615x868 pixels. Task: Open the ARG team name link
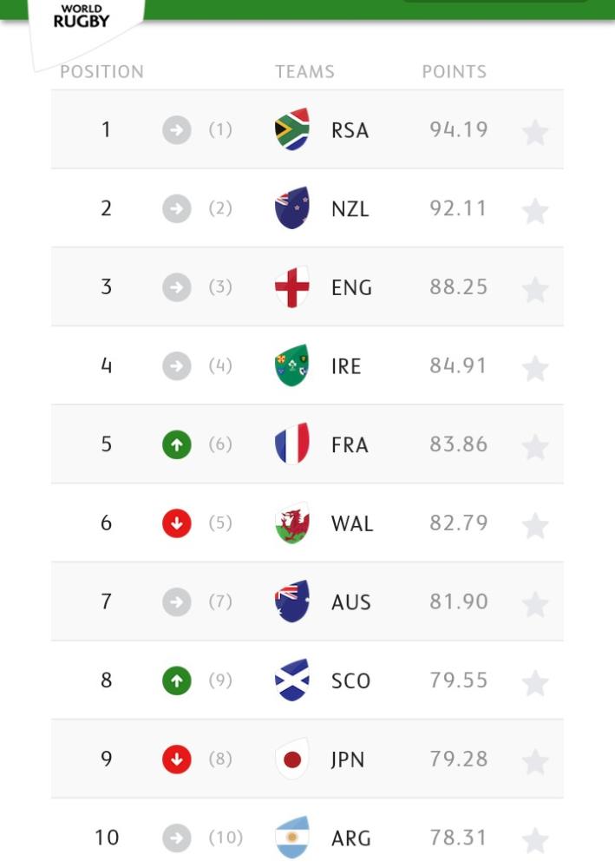[x=351, y=838]
